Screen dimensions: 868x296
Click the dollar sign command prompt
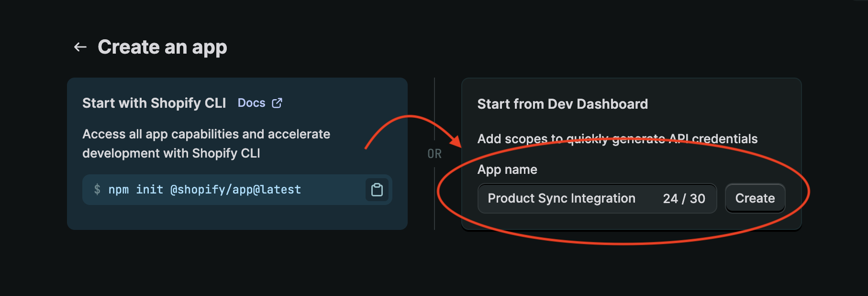(x=97, y=190)
